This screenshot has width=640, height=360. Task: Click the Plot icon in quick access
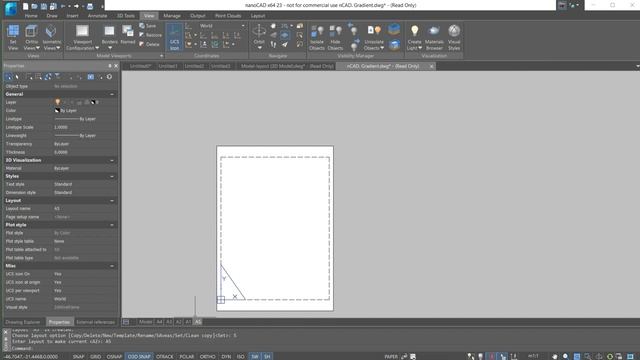click(90, 6)
